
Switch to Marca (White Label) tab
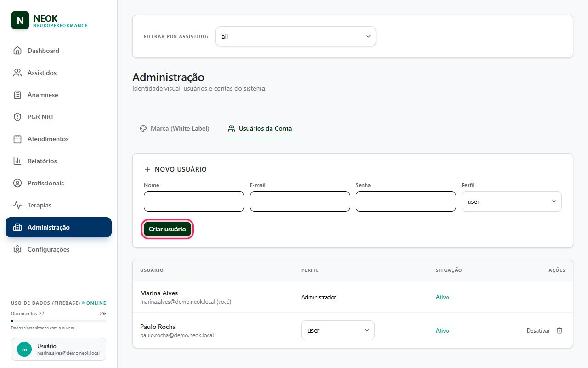tap(175, 128)
